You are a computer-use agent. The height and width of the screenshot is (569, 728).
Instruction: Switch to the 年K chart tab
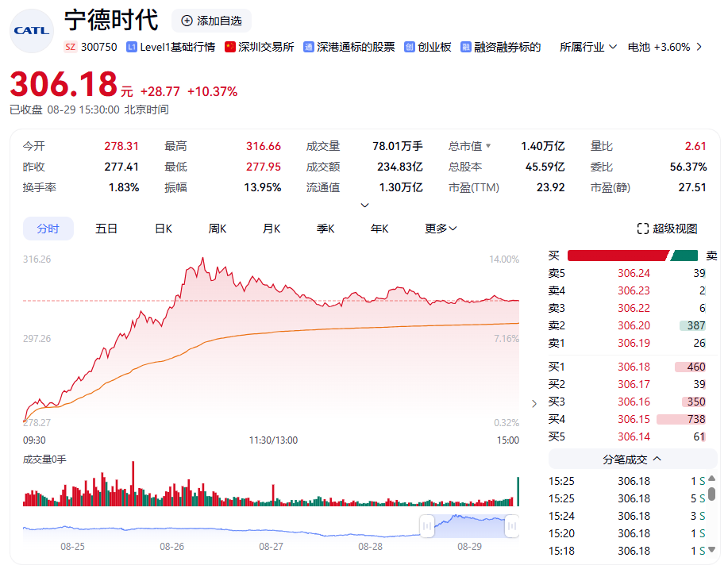[x=379, y=229]
